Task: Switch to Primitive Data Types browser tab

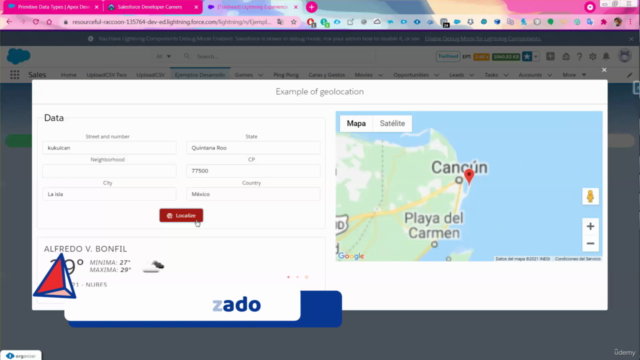Action: 53,7
